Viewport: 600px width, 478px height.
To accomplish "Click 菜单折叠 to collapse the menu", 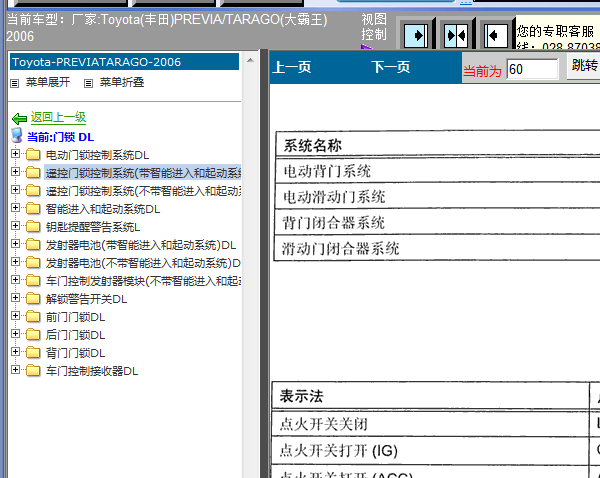I will (x=122, y=82).
